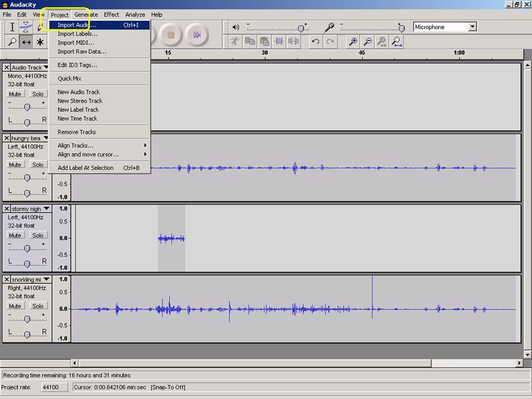Solo the Audio Track
The image size is (532, 399).
tap(38, 94)
